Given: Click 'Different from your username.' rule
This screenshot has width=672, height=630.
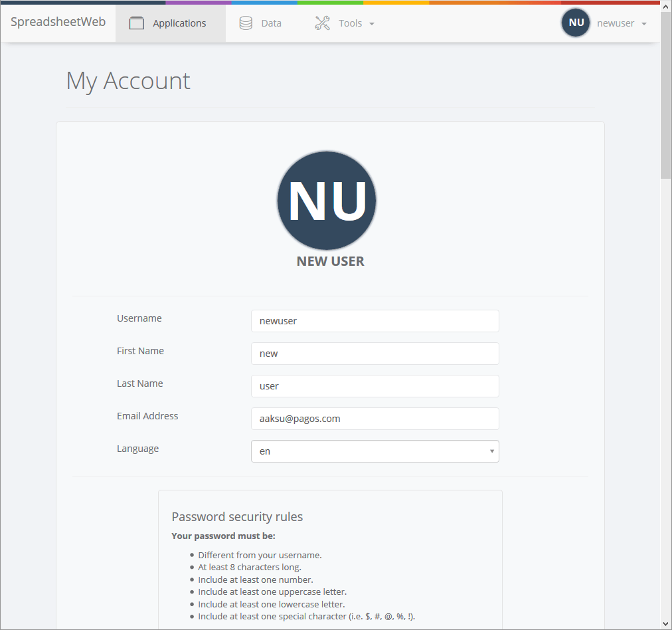Looking at the screenshot, I should click(x=260, y=555).
